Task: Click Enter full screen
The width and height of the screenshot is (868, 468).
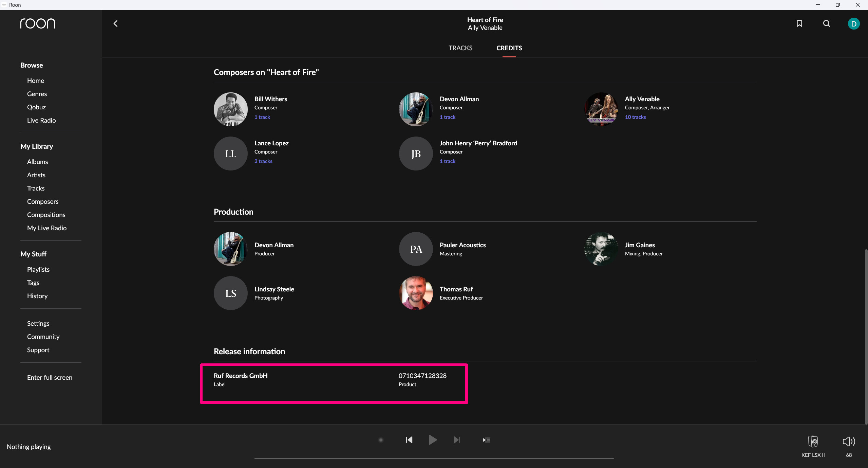Action: click(50, 377)
